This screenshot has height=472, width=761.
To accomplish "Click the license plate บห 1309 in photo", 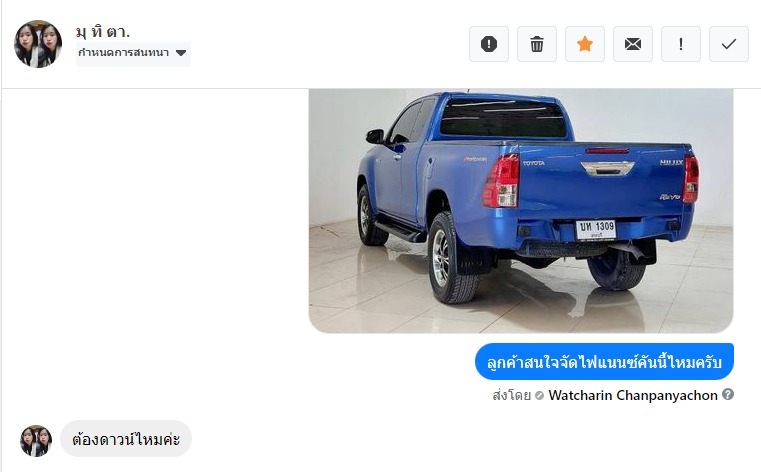I will (x=596, y=229).
